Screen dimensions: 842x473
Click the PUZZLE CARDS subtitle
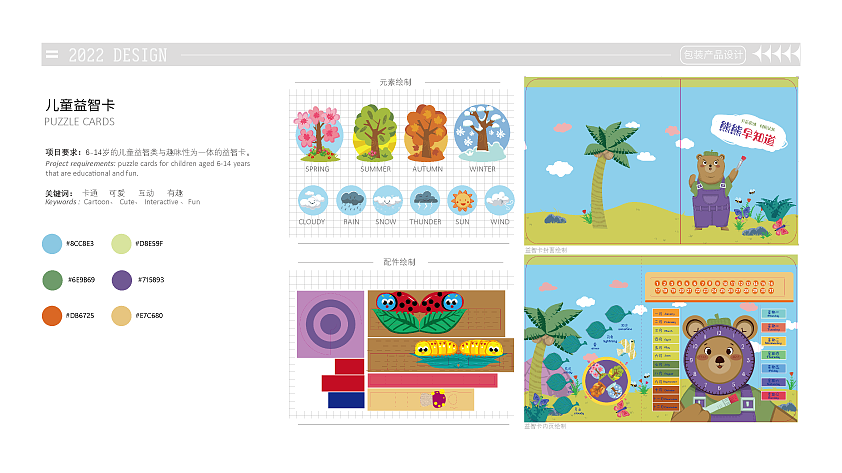pyautogui.click(x=79, y=122)
